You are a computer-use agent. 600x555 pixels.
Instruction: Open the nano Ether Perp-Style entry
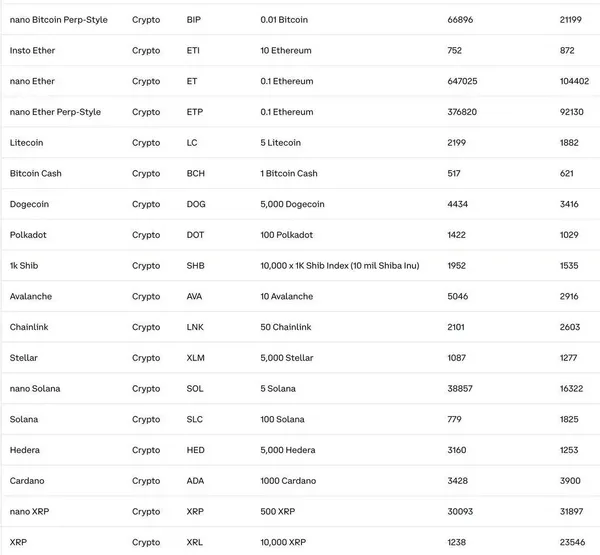55,112
